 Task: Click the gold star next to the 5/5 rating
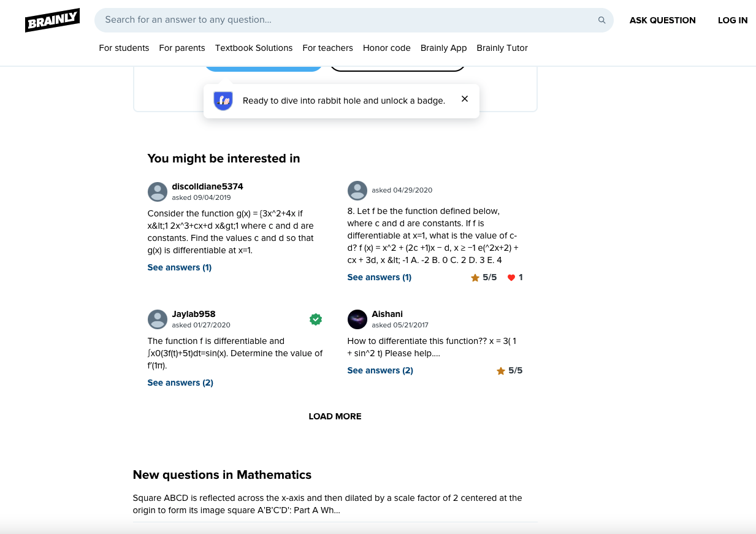(x=475, y=277)
